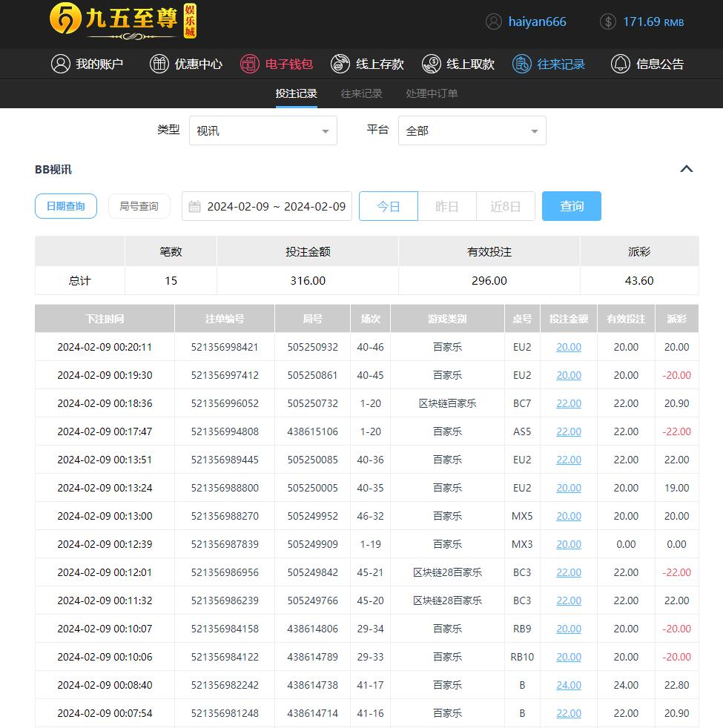Open the 线上存款 deposit icon
The width and height of the screenshot is (723, 728).
click(340, 64)
